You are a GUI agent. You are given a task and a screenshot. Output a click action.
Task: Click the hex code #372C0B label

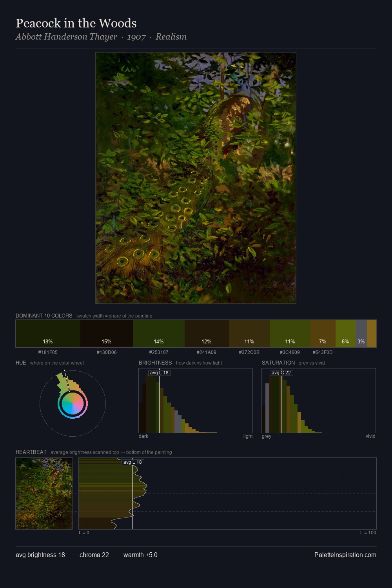(249, 352)
